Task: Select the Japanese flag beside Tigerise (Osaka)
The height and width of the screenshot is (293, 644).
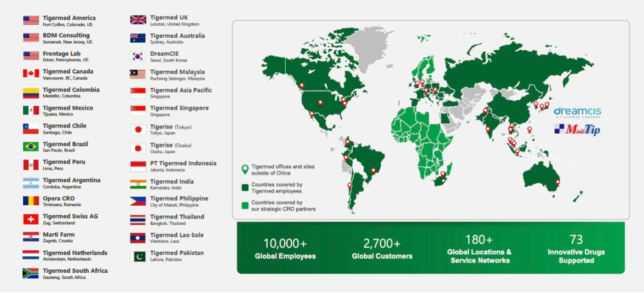Action: click(138, 148)
